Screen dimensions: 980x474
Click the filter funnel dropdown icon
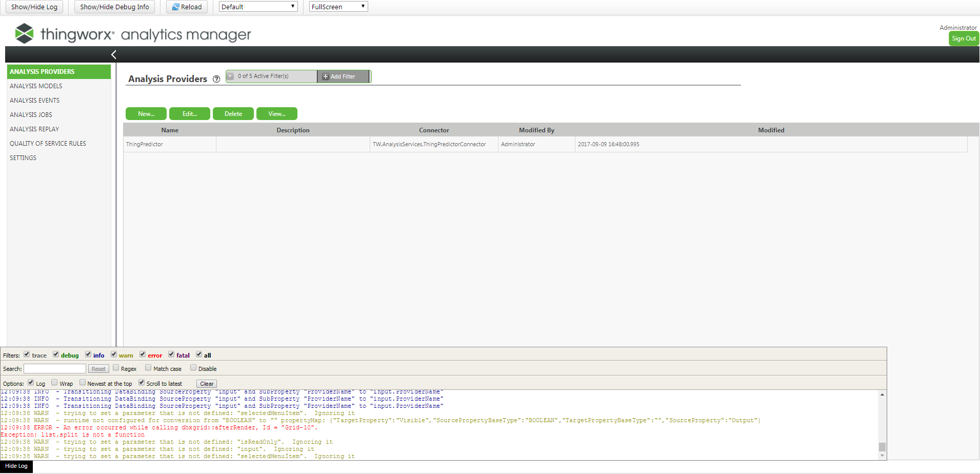point(231,76)
